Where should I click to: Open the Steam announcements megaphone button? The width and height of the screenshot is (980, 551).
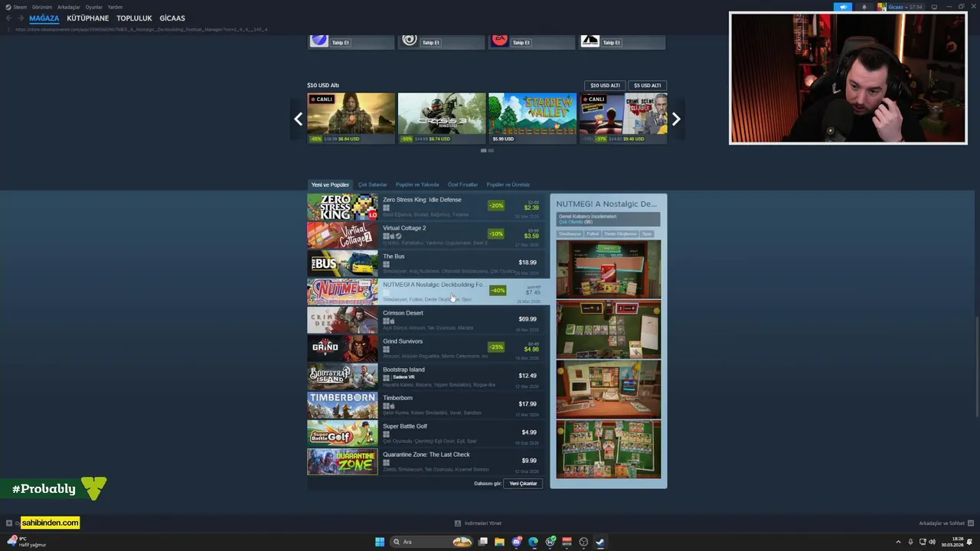[x=843, y=7]
